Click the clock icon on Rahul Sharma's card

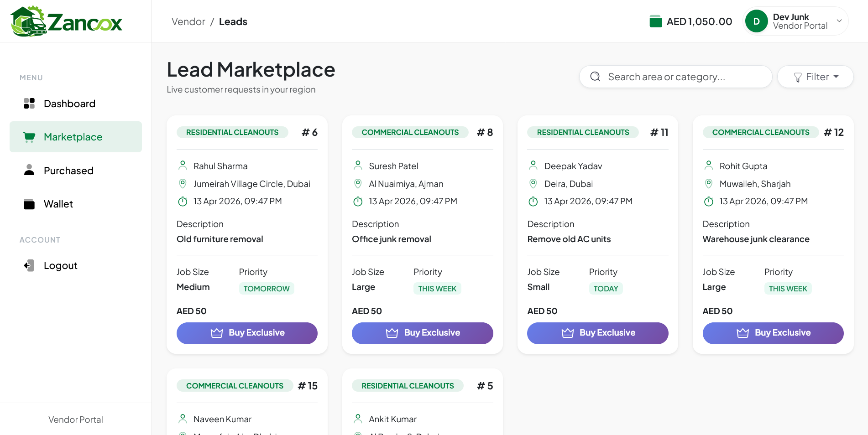[183, 201]
